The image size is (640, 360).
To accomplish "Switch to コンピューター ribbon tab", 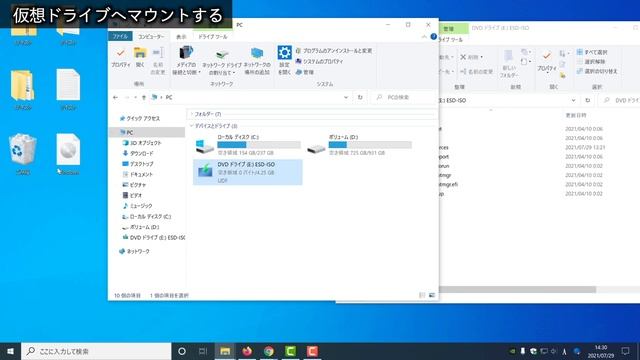I will click(x=151, y=36).
